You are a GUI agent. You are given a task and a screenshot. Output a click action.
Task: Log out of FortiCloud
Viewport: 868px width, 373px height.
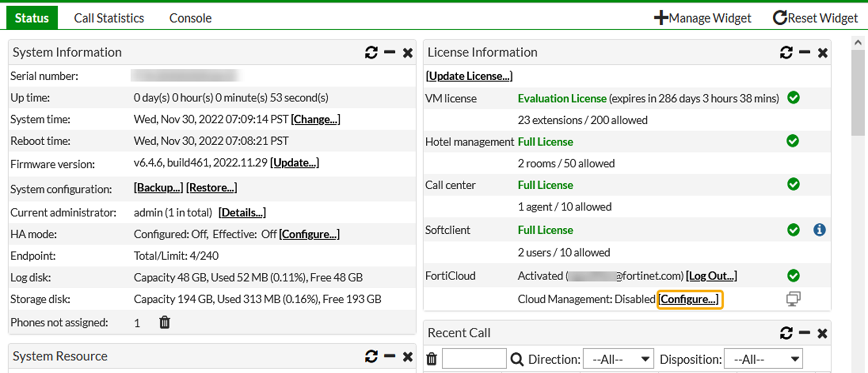coord(711,276)
